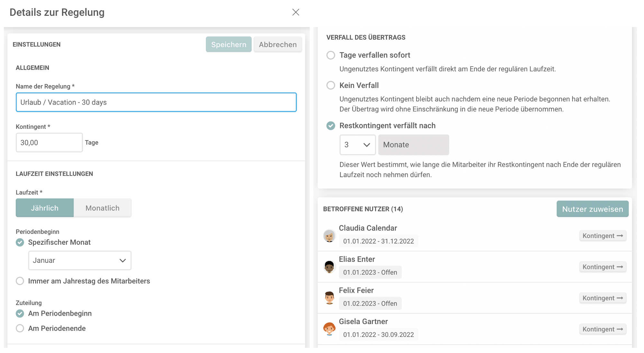The image size is (644, 353).
Task: Click Felix Feier's avatar
Action: tap(329, 298)
